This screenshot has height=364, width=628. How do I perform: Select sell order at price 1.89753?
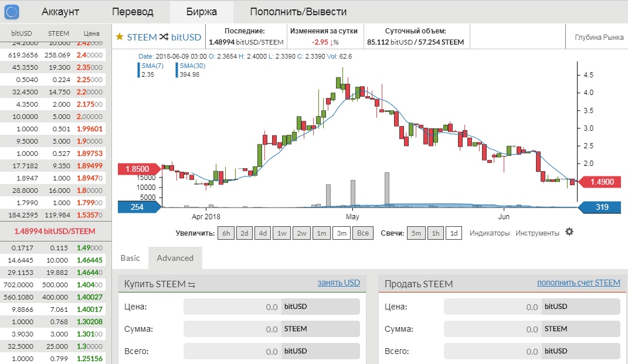tap(53, 154)
